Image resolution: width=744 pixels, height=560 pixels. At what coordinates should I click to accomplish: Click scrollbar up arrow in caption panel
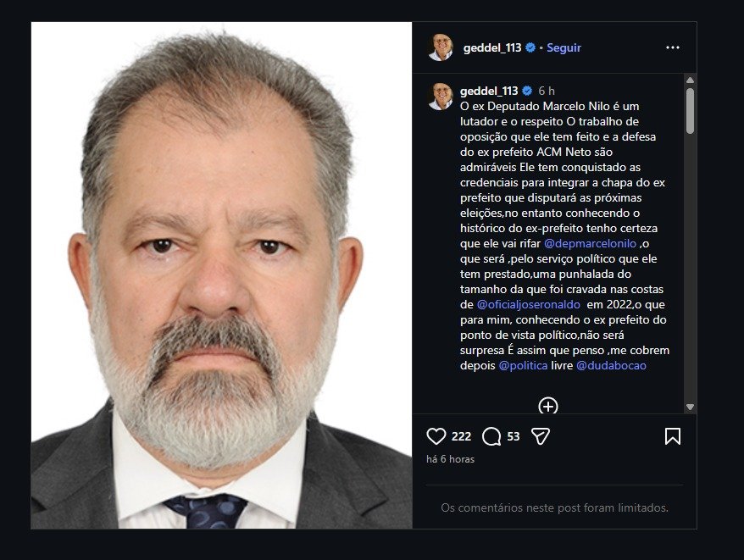pyautogui.click(x=690, y=80)
